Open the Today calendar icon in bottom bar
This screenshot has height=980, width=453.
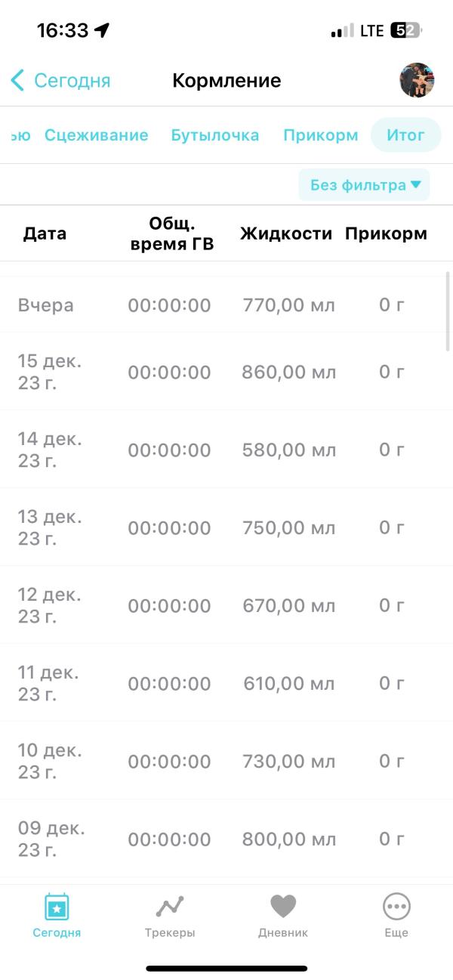(57, 906)
